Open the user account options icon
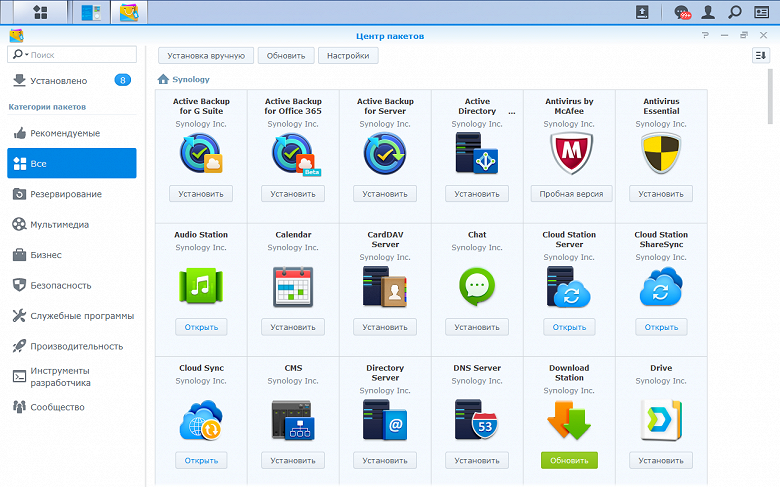The image size is (780, 487). [708, 12]
